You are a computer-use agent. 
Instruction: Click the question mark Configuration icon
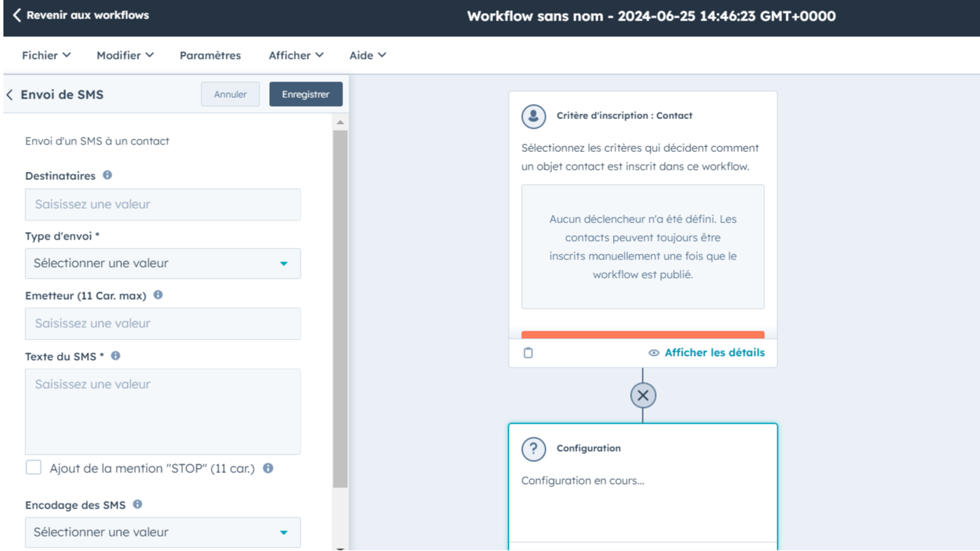533,449
